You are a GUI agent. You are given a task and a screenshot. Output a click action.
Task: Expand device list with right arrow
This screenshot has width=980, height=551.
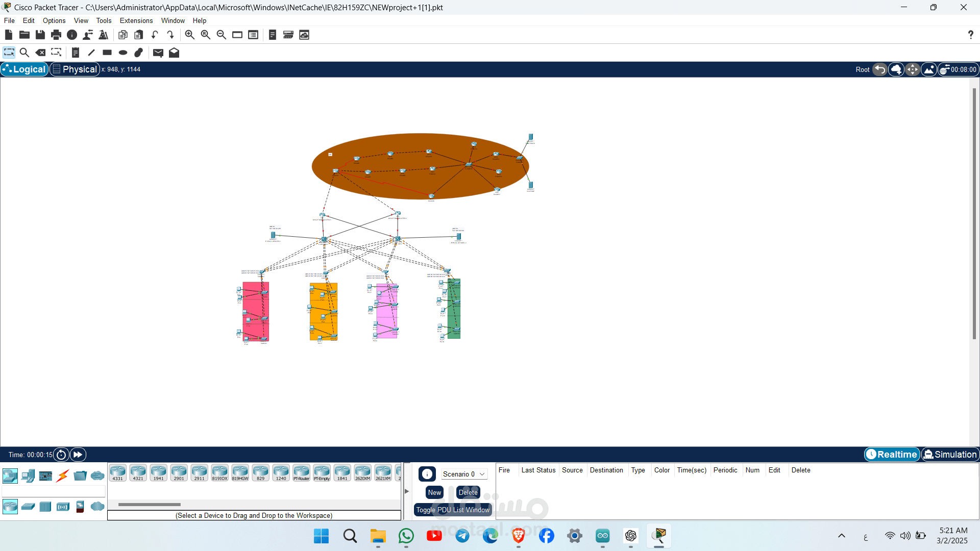[x=407, y=491]
